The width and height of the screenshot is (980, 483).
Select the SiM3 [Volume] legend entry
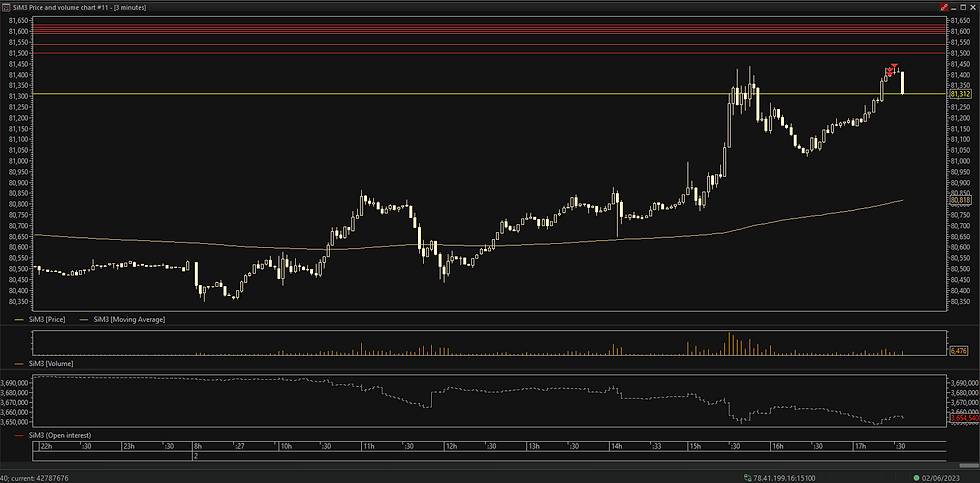pos(44,363)
